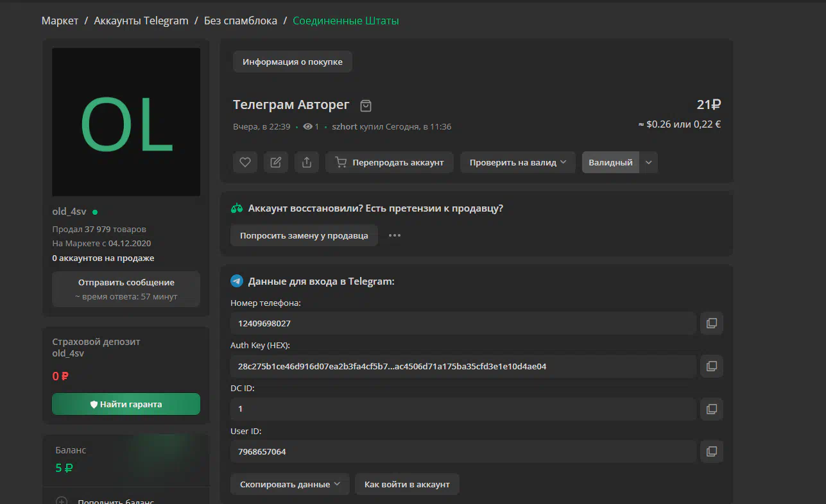Click Как войти в аккаунт button
826x504 pixels.
click(x=407, y=484)
